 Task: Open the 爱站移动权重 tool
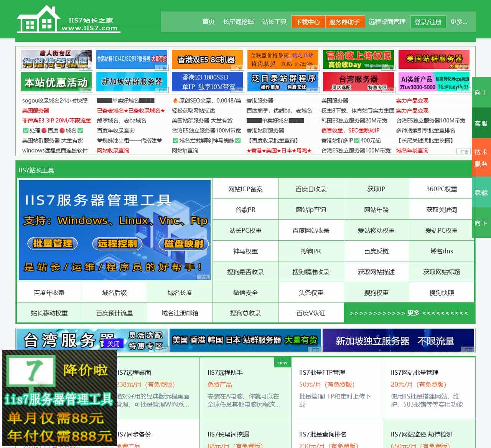tap(376, 230)
